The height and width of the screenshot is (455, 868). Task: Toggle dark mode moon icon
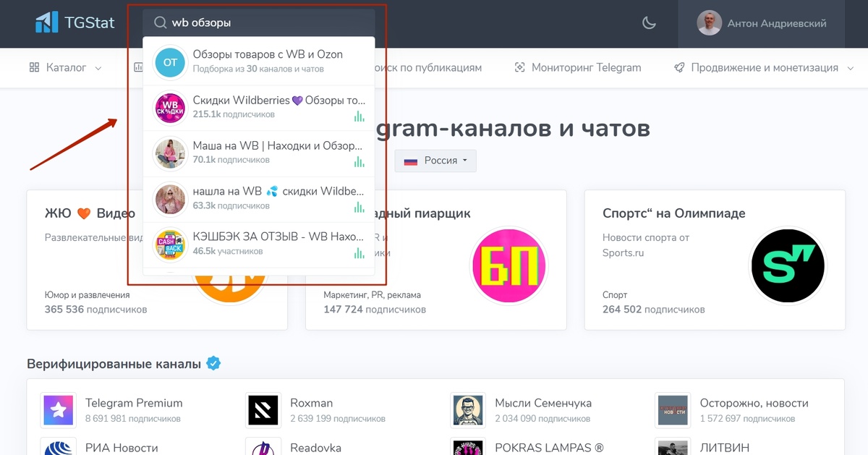coord(650,23)
